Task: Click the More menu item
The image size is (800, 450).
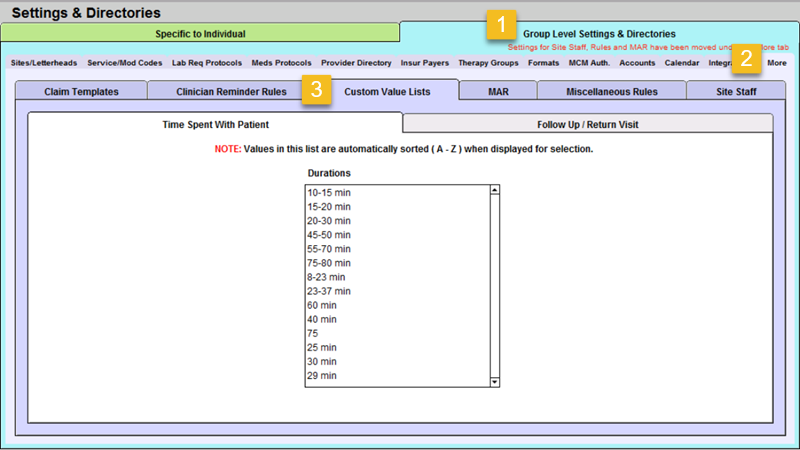Action: [776, 63]
